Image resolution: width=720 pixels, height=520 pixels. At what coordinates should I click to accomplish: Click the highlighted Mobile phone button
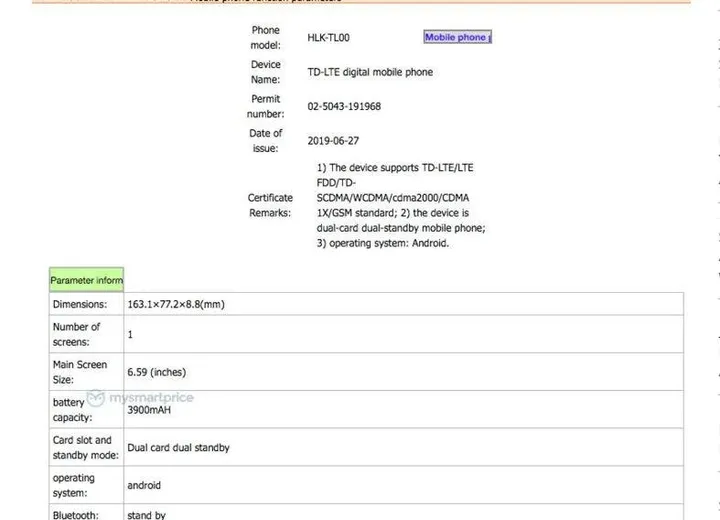[x=457, y=38]
